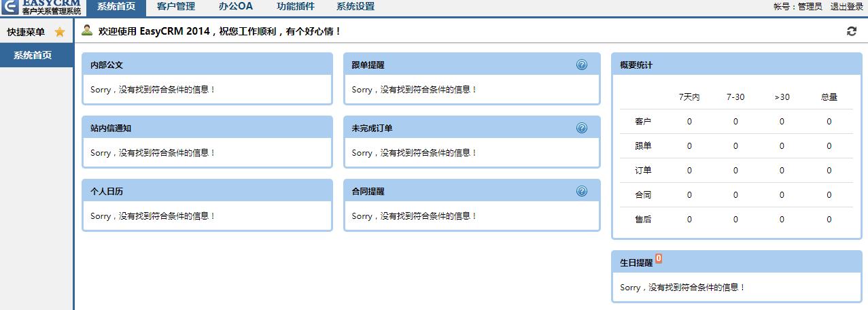
Task: Open the 办公OA menu
Action: coord(236,7)
